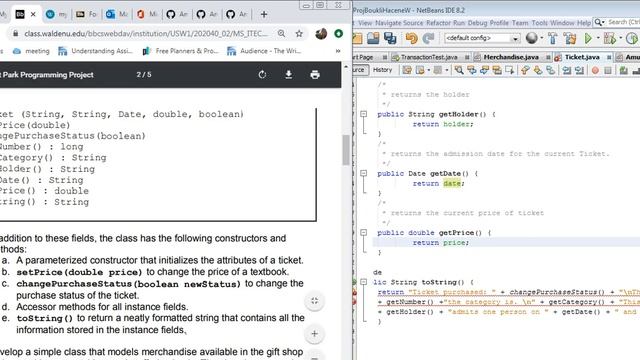The height and width of the screenshot is (360, 640).
Task: Bookmark this page with the star
Action: [299, 33]
